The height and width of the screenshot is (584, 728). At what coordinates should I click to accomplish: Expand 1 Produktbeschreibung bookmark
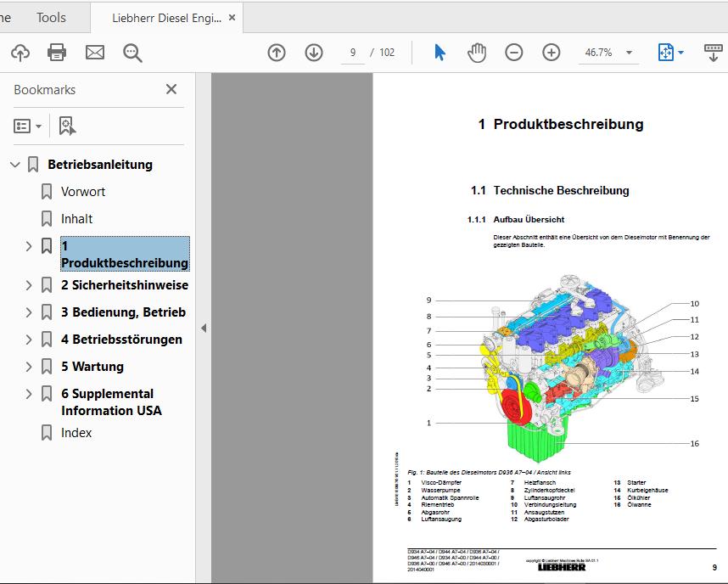tap(29, 246)
